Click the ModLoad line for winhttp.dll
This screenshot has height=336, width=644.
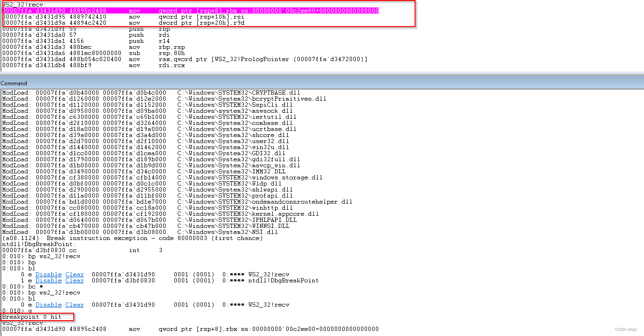(x=148, y=208)
